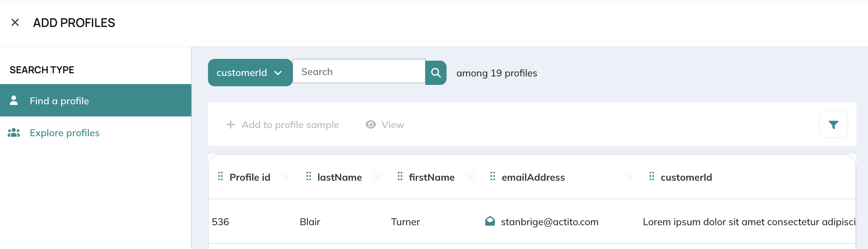
Task: Remove the firstName column
Action: 470,177
